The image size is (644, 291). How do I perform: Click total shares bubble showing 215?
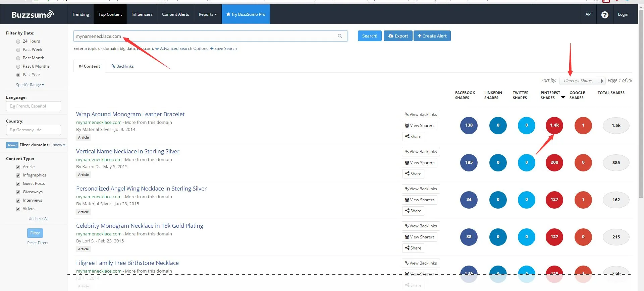point(616,237)
